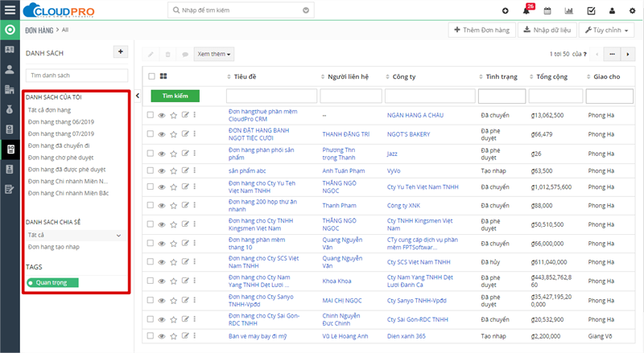Preview Cty SCS Việt Nam order eye icon
The width and height of the screenshot is (644, 353).
(162, 262)
